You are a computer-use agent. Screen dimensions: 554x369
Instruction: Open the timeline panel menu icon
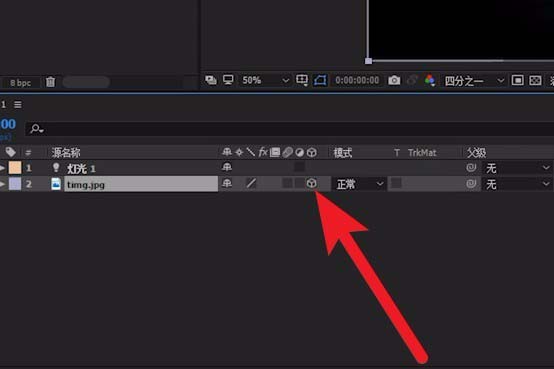tap(18, 105)
